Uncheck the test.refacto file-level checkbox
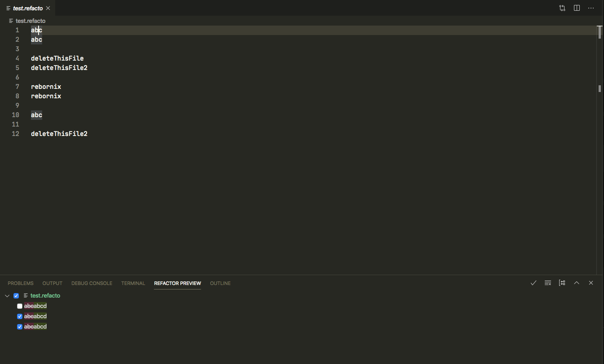 click(16, 295)
